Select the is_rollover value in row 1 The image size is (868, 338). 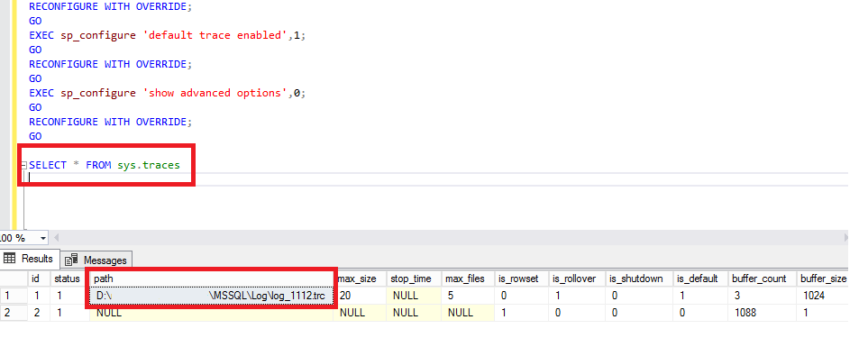tap(578, 296)
